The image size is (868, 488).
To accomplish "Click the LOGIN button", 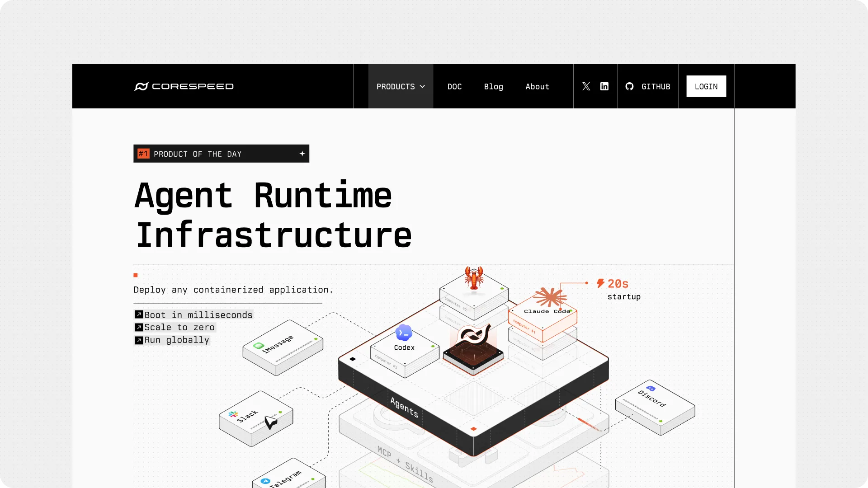I will (706, 86).
